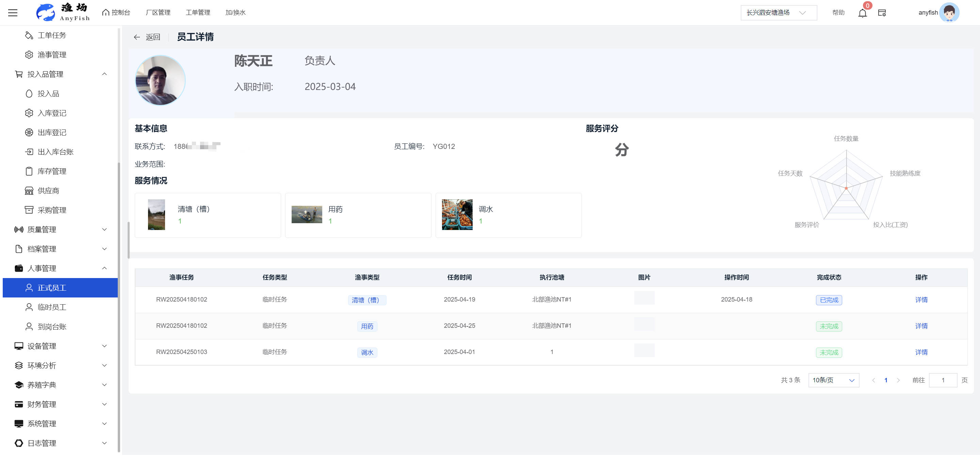Open the 工单管理 top menu

click(198, 13)
